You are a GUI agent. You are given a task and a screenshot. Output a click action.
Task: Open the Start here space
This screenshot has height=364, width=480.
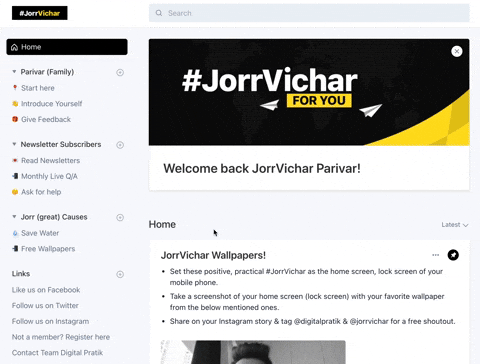pyautogui.click(x=38, y=88)
